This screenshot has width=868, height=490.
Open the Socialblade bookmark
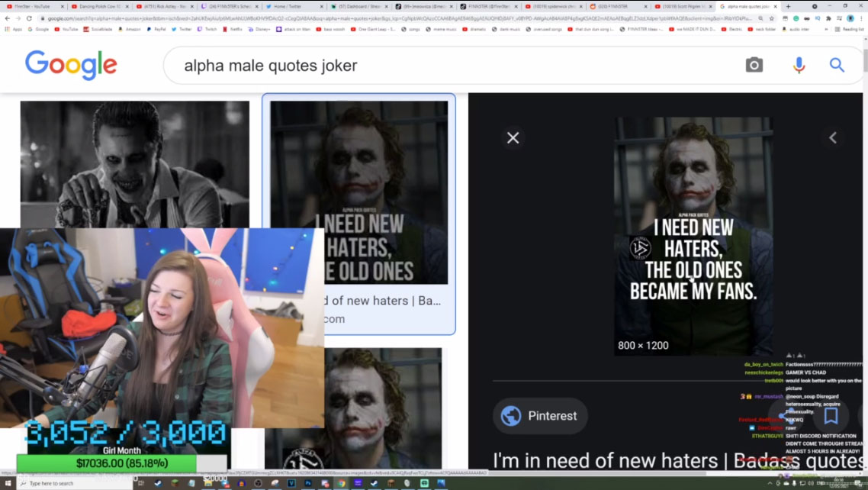(98, 29)
